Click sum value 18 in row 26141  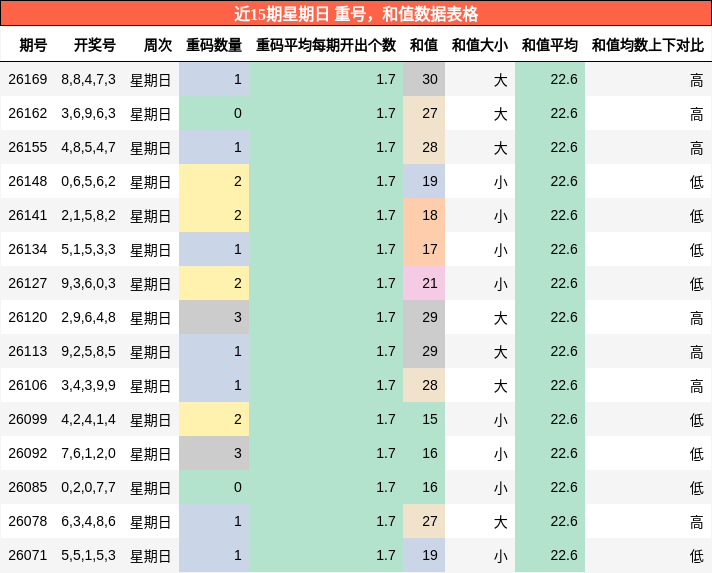[x=424, y=215]
